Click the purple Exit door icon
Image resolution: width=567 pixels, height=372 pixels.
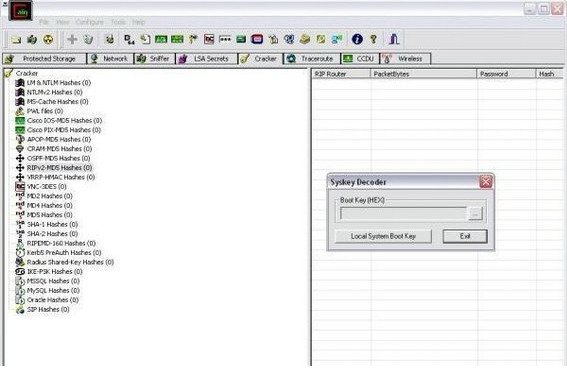point(394,39)
